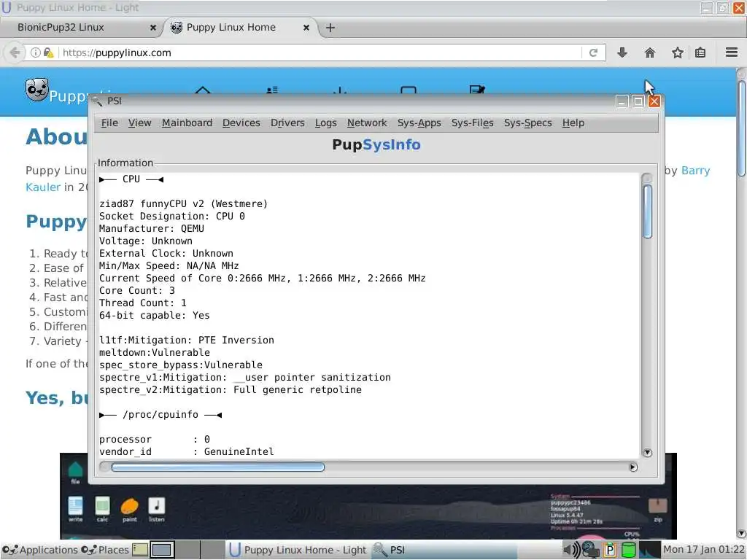Click the 'ziad87 funnyCPU v2 (Westmere)' line
Viewport: 747px width, 560px height.
point(183,204)
